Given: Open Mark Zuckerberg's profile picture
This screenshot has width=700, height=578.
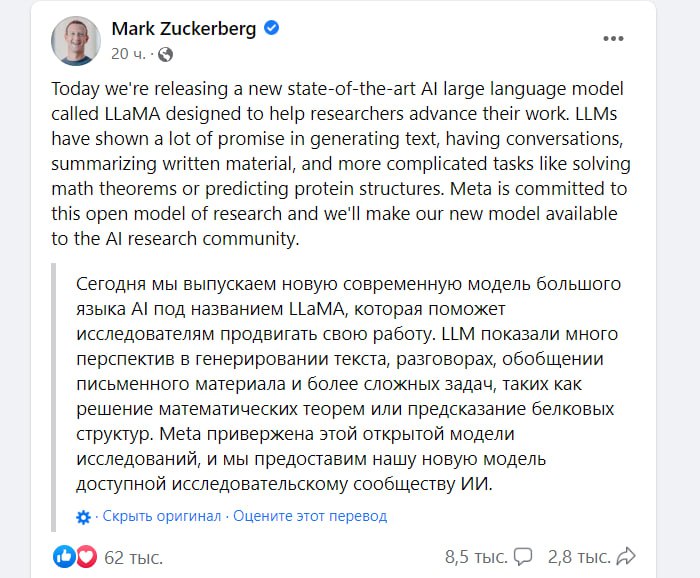Looking at the screenshot, I should [75, 41].
